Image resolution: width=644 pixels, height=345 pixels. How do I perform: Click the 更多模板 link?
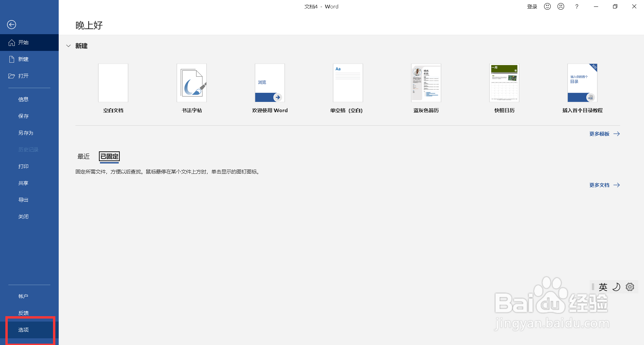604,134
